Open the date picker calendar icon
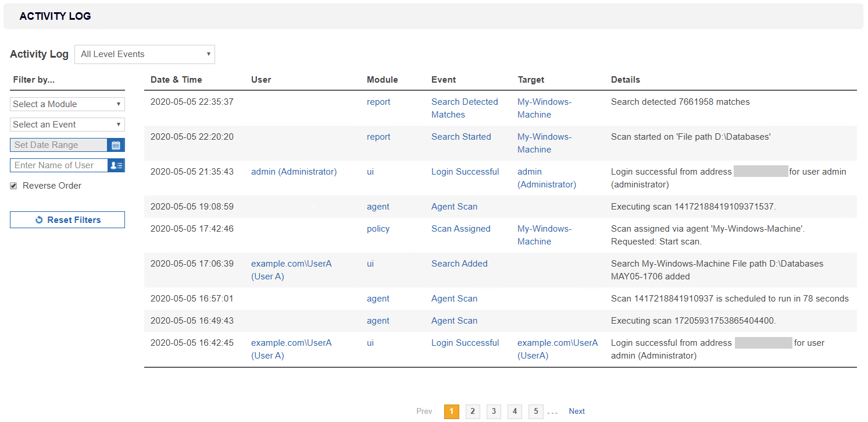Screen dimensions: 868x422 pyautogui.click(x=115, y=144)
